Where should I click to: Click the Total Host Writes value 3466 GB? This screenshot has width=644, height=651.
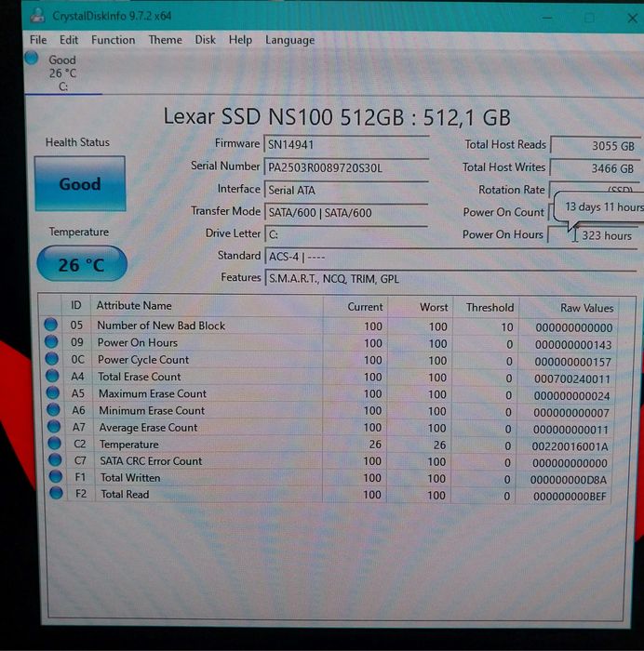(x=595, y=168)
